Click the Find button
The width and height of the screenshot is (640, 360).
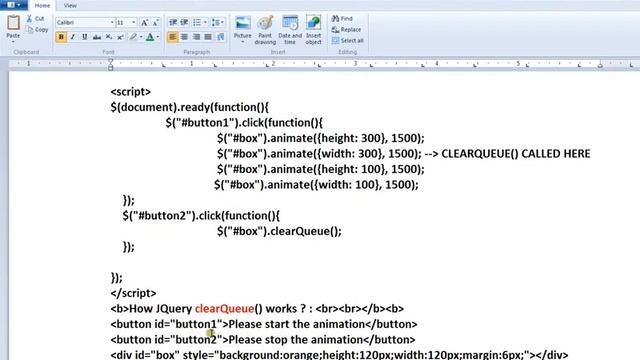[x=342, y=18]
